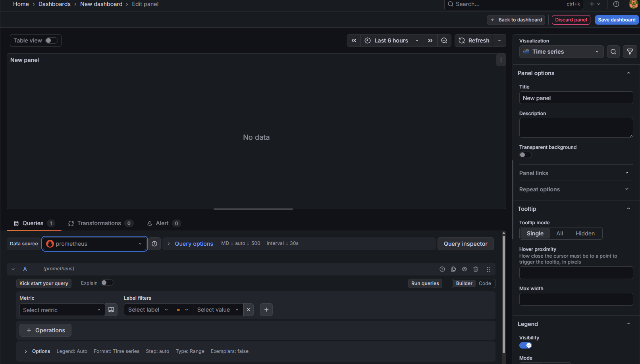
Task: Click the visualization search icon
Action: click(x=613, y=52)
